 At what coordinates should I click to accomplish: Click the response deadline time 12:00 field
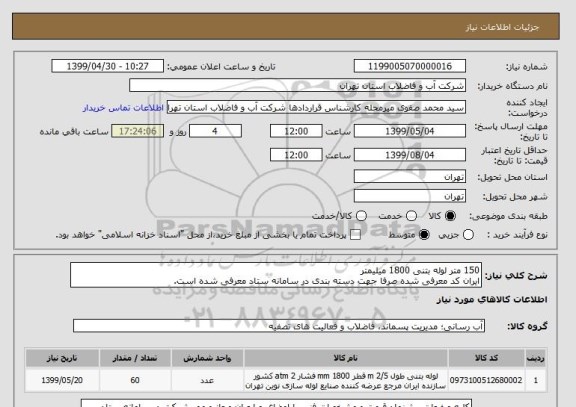pos(296,131)
